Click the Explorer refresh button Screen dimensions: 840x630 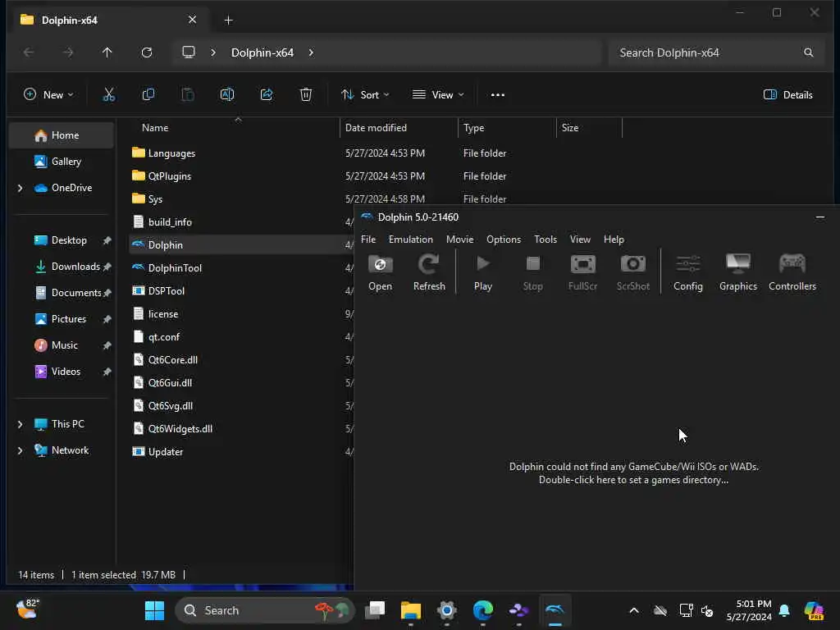tap(147, 52)
